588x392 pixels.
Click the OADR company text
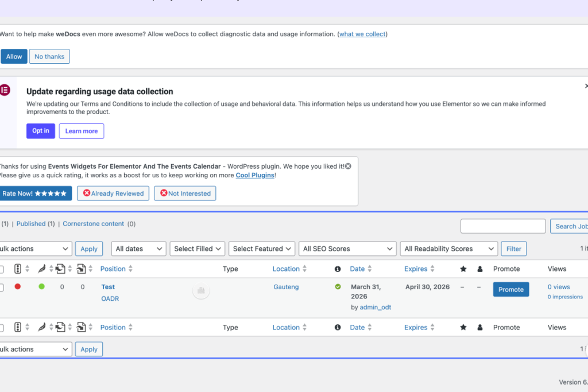[x=110, y=298]
